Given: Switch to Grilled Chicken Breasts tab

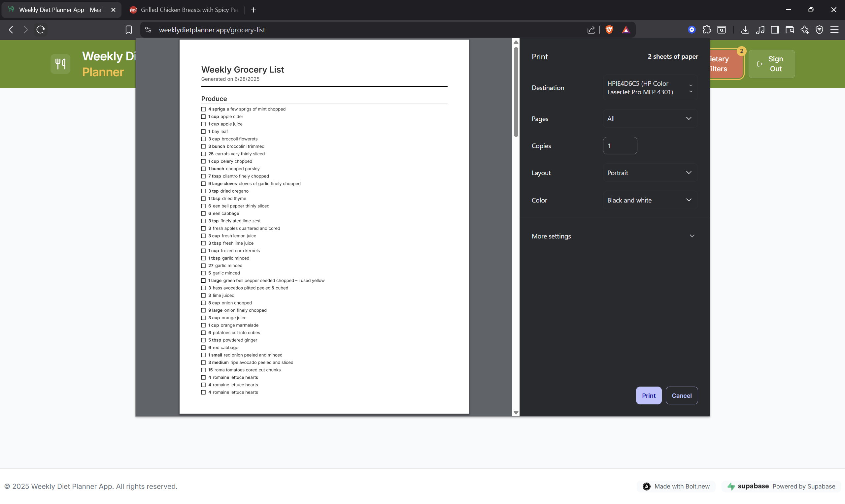Looking at the screenshot, I should tap(185, 10).
